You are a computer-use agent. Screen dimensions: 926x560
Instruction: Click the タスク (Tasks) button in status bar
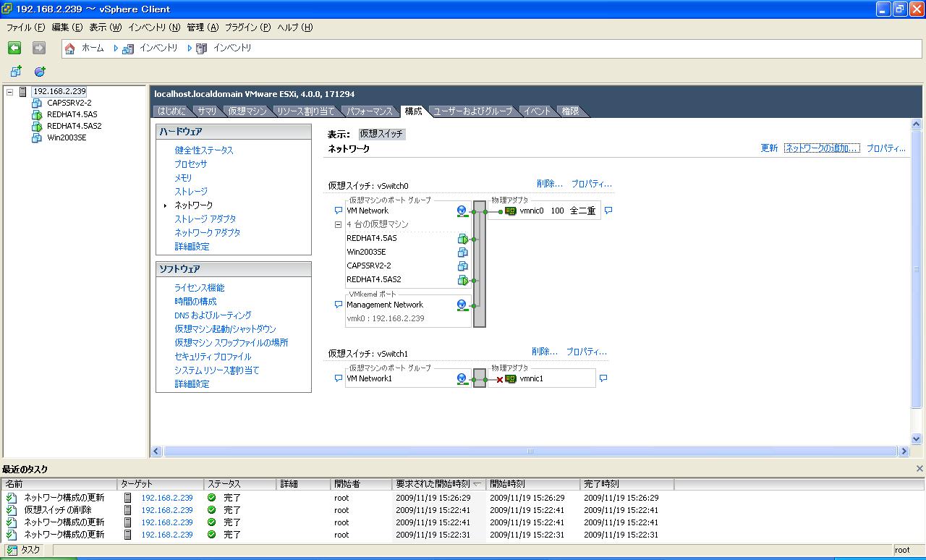(24, 551)
